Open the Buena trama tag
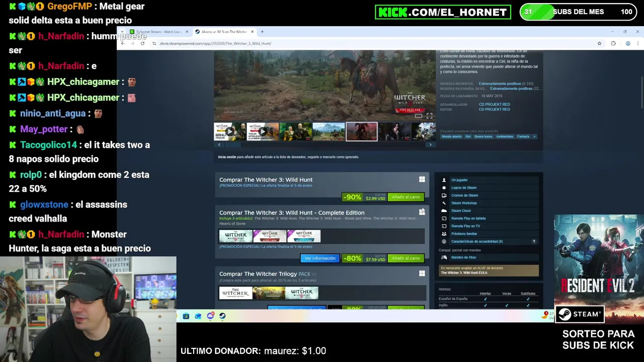Screen dimensions: 644x362 point(483,137)
